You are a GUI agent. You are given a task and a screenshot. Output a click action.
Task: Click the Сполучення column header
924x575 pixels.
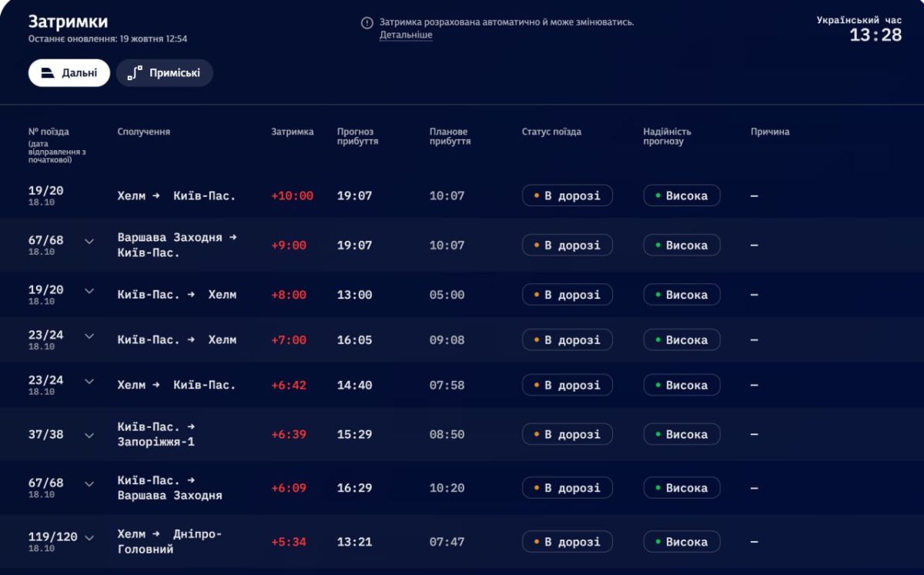pos(144,132)
